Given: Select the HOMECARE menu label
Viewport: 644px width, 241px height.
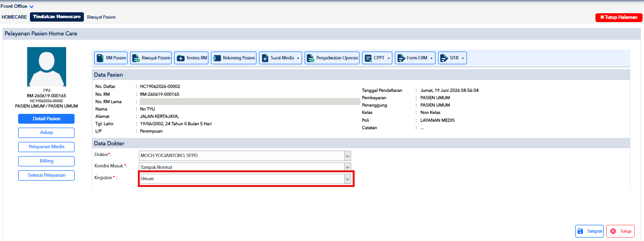Looking at the screenshot, I should [x=14, y=17].
